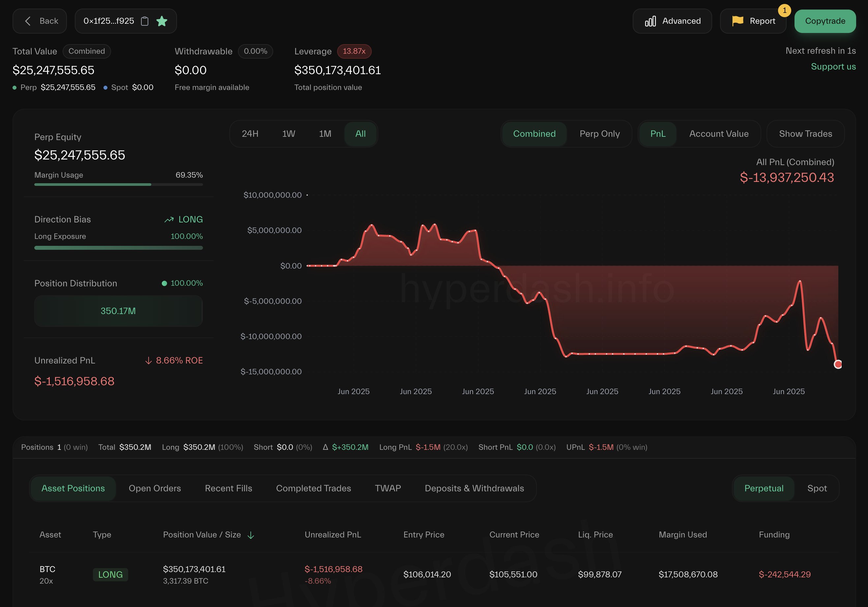Select the 24H time range
This screenshot has width=868, height=607.
[250, 134]
